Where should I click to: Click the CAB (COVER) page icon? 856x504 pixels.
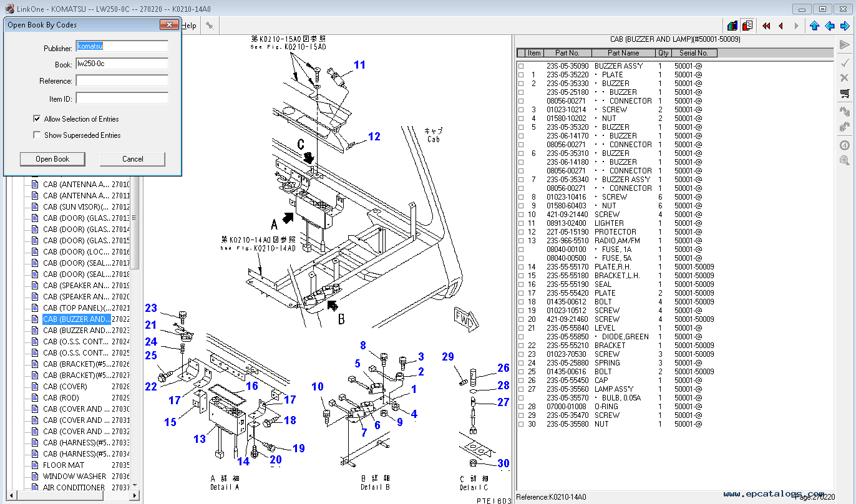click(x=35, y=387)
